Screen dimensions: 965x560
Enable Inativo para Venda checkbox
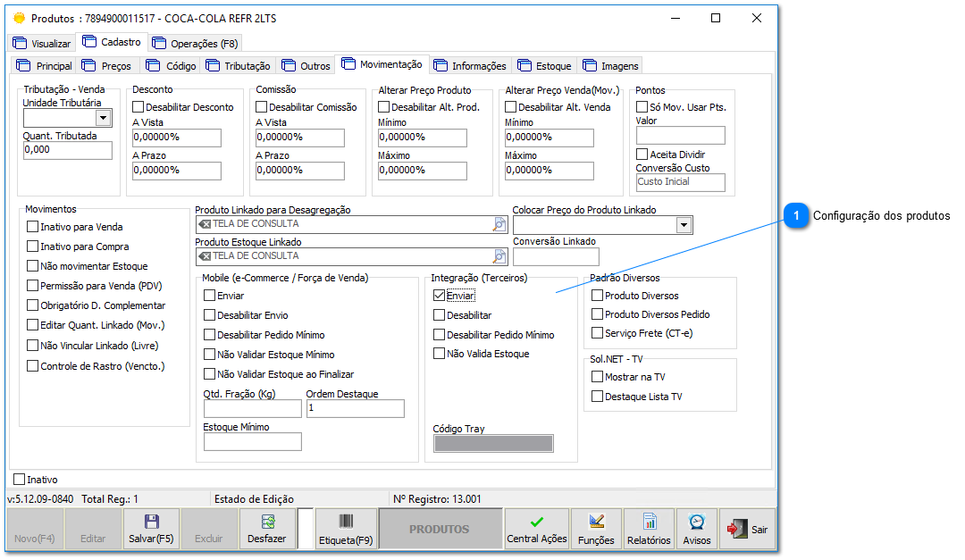pyautogui.click(x=33, y=227)
